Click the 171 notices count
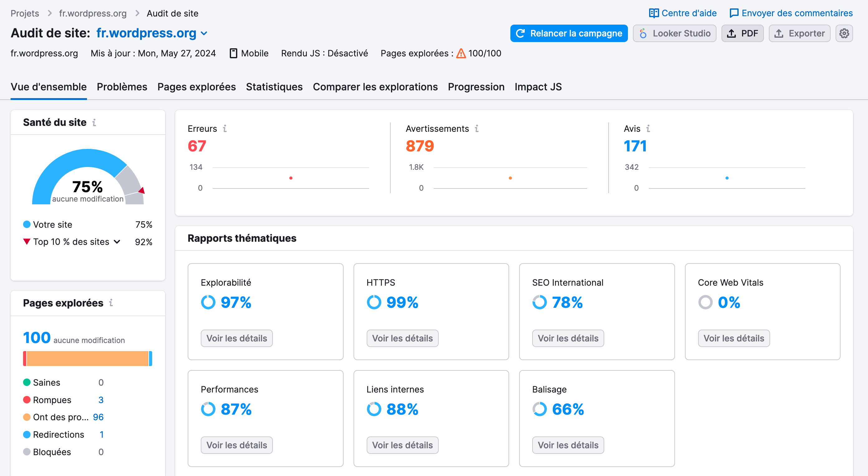 coord(635,146)
